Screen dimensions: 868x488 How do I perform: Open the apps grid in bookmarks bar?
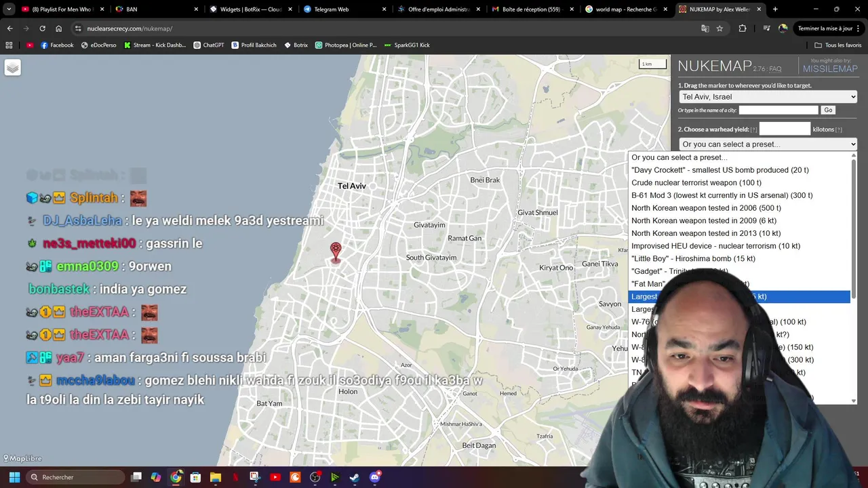coord(9,45)
